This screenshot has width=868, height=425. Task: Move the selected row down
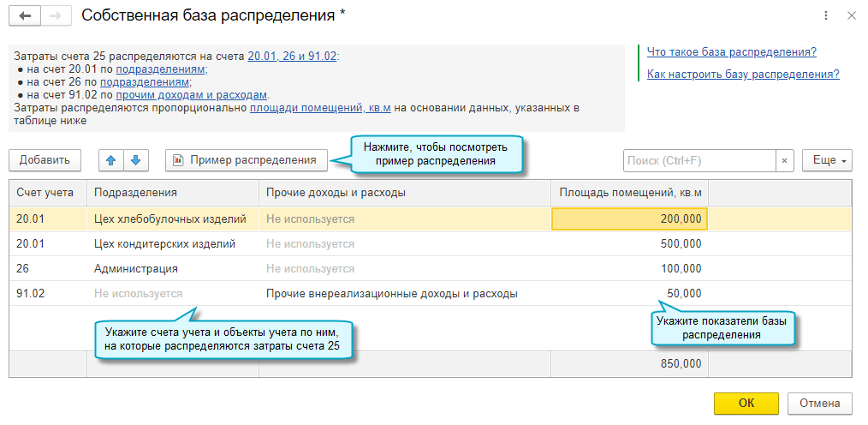[136, 159]
